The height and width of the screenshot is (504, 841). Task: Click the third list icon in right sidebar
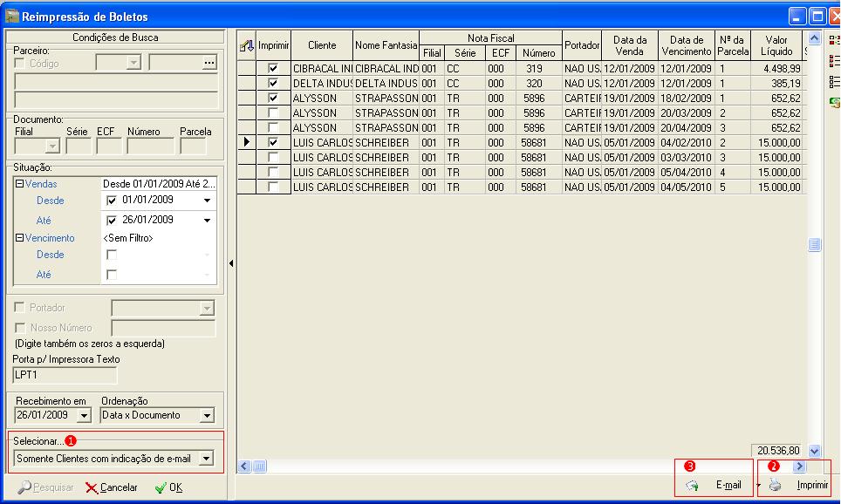[834, 81]
